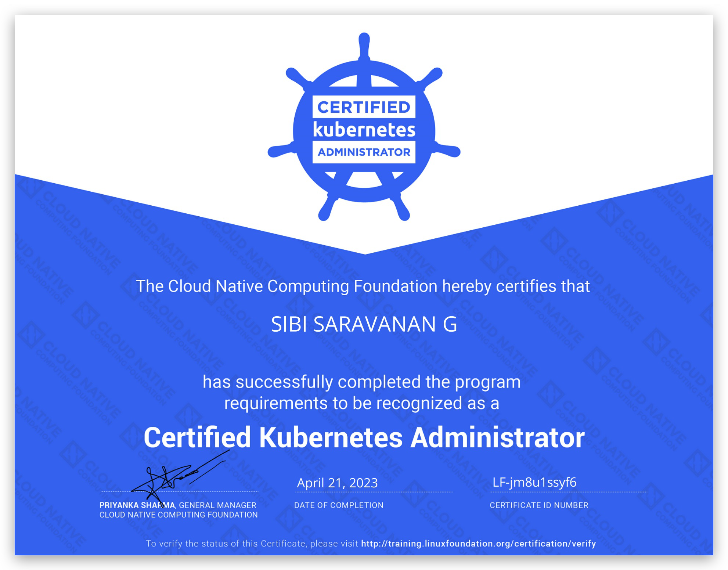This screenshot has height=570, width=728.
Task: Click the Certified Kubernetes Administrator wheel logo
Action: tap(364, 127)
